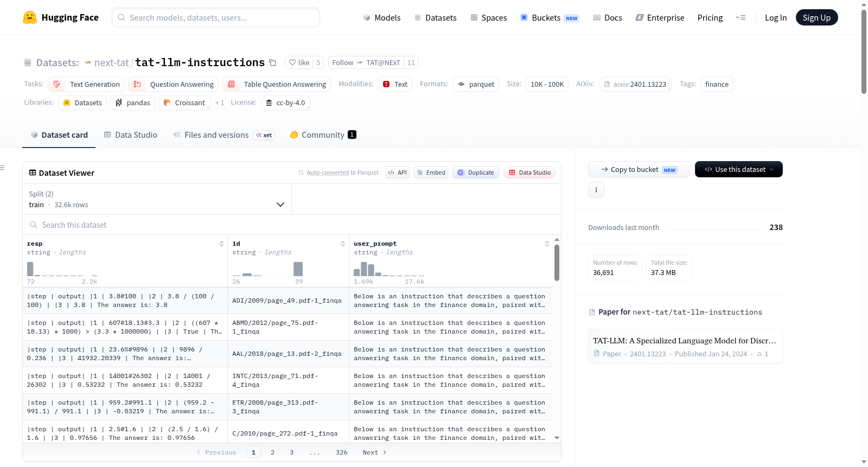Viewport: 868px width, 467px height.
Task: Switch to the Data Studio tab
Action: (x=131, y=135)
